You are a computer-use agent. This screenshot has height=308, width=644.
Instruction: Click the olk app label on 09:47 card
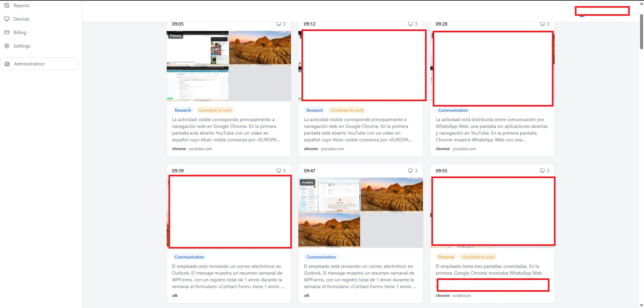(x=306, y=296)
